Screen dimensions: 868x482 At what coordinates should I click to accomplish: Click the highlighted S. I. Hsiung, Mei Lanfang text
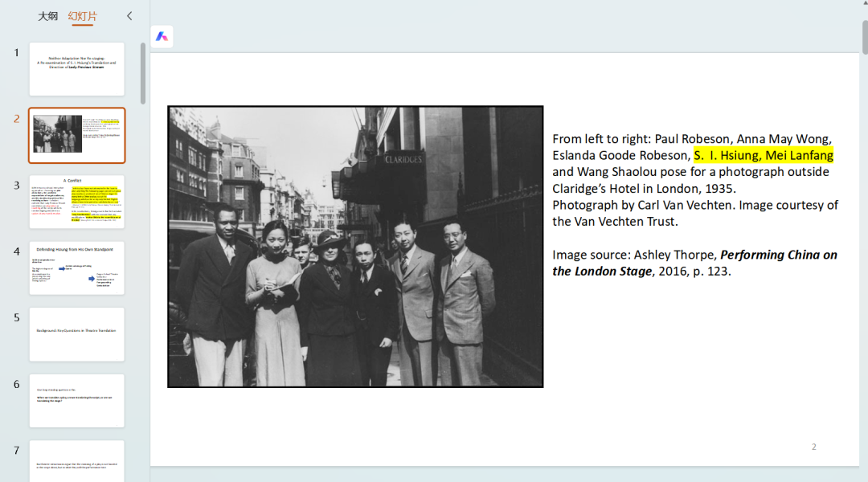point(764,156)
